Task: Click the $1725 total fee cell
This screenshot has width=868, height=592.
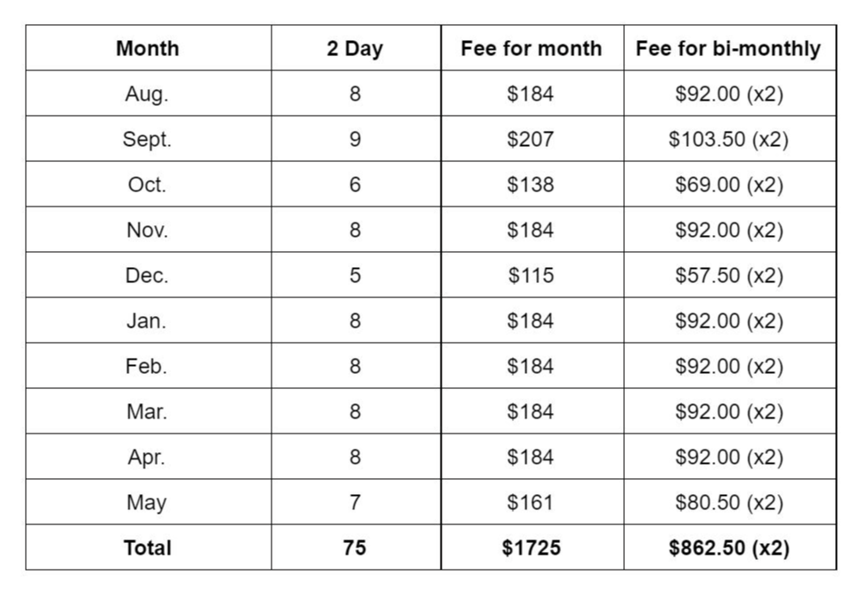Action: pyautogui.click(x=531, y=547)
